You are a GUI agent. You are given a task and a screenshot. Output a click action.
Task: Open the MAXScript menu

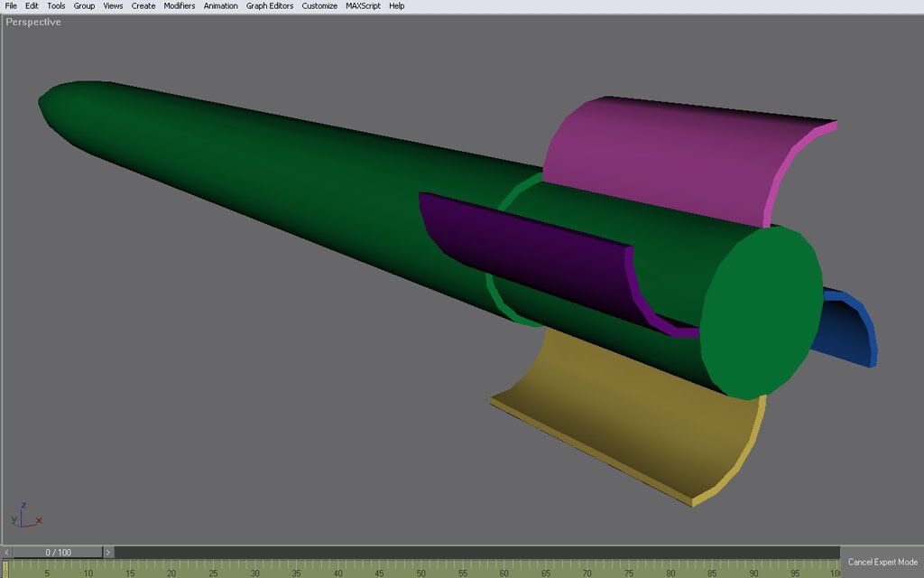pos(363,6)
